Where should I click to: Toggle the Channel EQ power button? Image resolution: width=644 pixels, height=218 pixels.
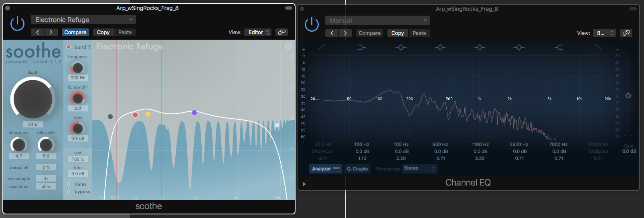[x=312, y=24]
